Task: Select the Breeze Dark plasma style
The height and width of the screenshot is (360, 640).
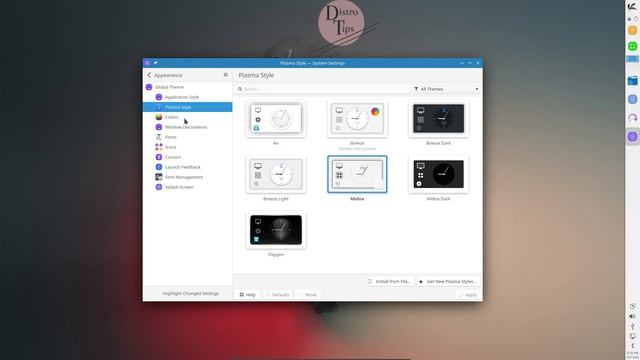Action: pos(438,119)
